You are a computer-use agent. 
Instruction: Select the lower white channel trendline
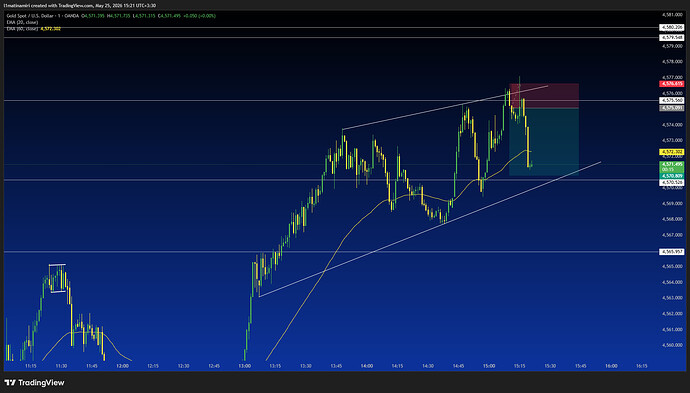point(430,229)
